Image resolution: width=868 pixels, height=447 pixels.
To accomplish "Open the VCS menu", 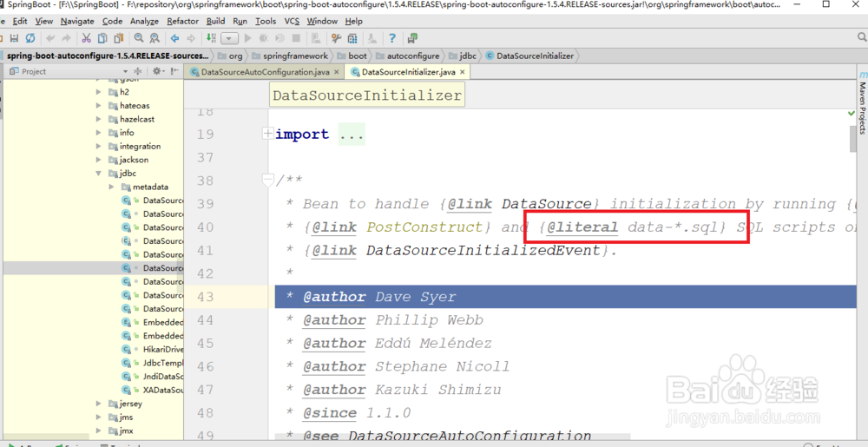I will pyautogui.click(x=292, y=21).
